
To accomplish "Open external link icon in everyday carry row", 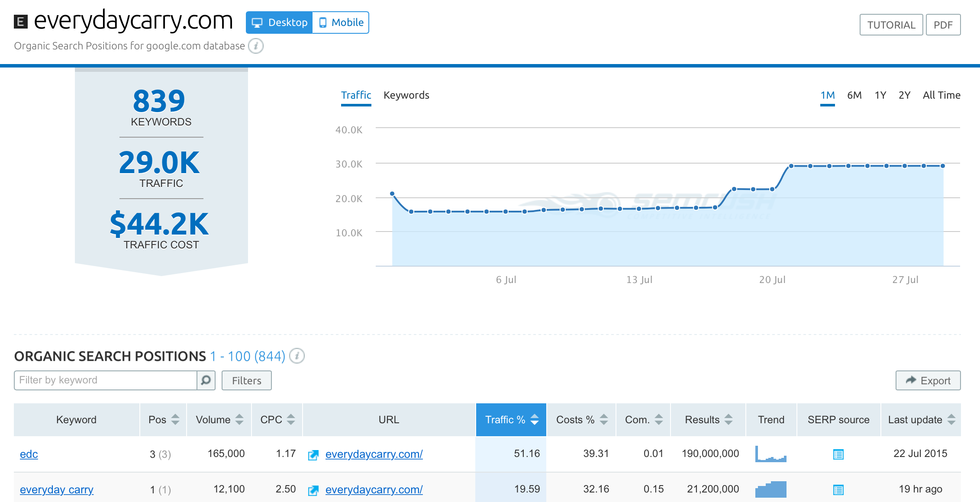I will click(313, 490).
